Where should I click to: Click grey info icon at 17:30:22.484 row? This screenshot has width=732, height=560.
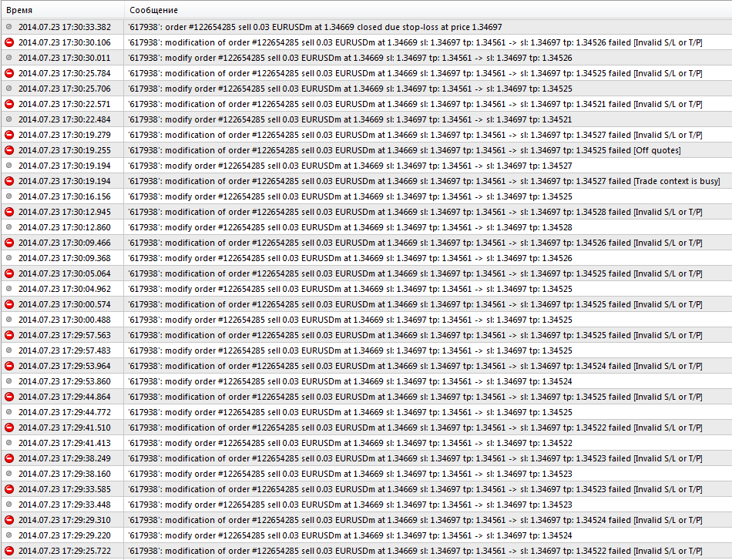9,119
